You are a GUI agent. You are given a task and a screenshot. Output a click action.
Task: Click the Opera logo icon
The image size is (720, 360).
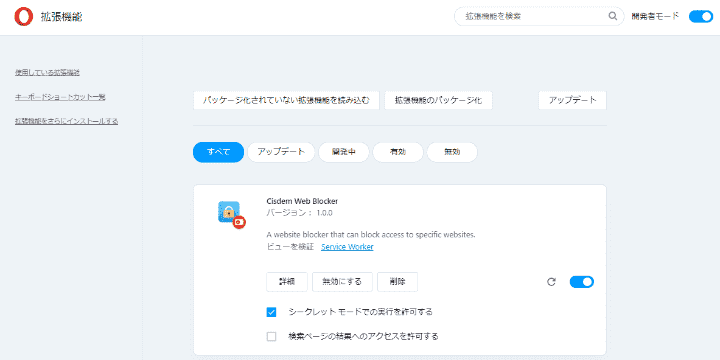tap(23, 17)
